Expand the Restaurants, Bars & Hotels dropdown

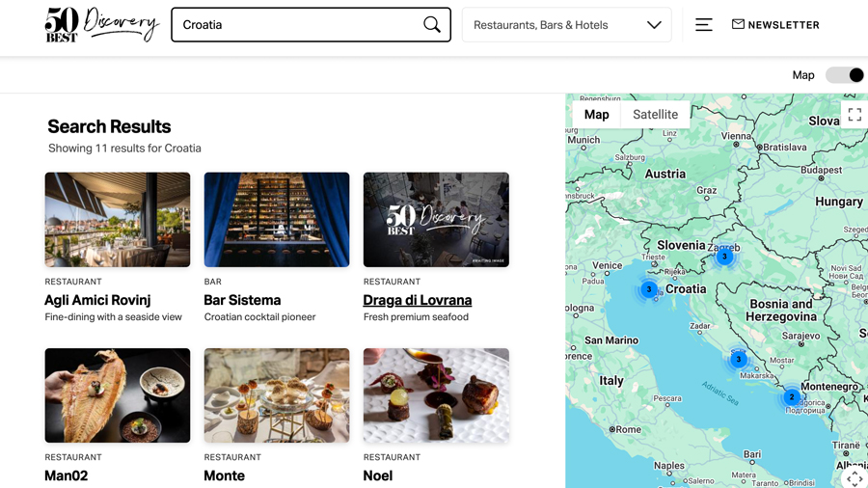pyautogui.click(x=567, y=25)
